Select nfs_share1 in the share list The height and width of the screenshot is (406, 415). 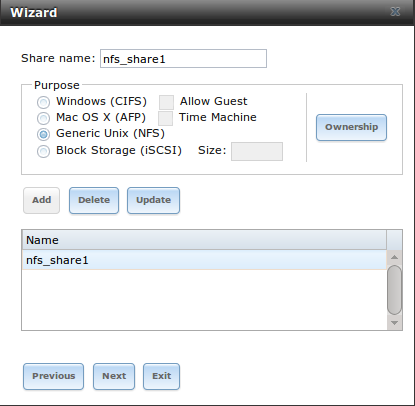204,260
